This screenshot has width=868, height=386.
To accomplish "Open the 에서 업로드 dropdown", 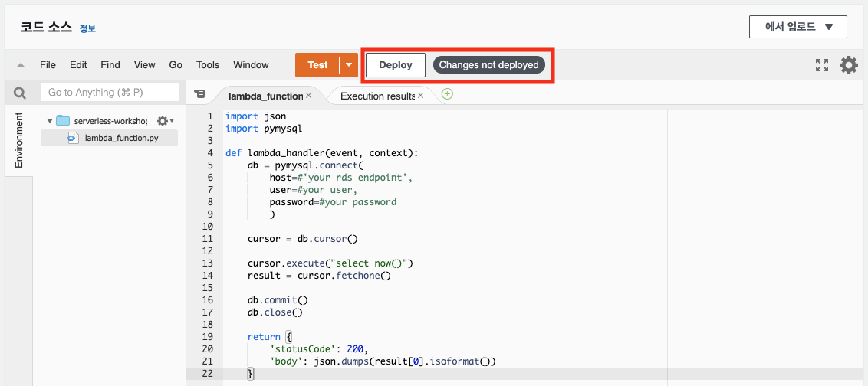I will pos(797,27).
